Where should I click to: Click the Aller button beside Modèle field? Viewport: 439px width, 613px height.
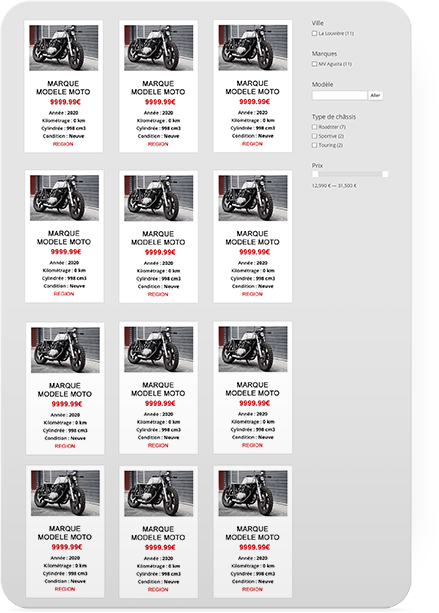375,95
